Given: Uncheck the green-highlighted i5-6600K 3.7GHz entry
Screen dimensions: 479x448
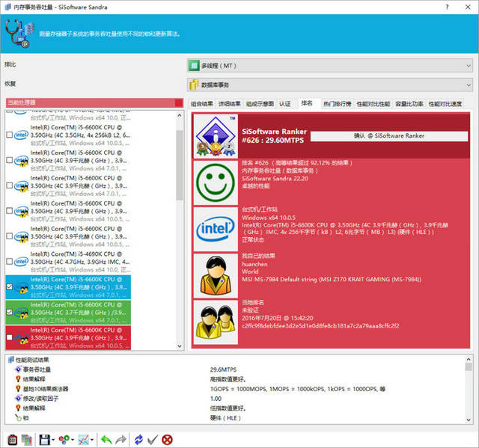Looking at the screenshot, I should pos(9,313).
